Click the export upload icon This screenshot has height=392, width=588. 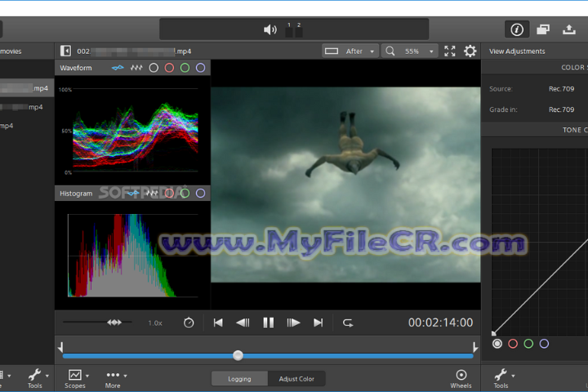(x=569, y=29)
